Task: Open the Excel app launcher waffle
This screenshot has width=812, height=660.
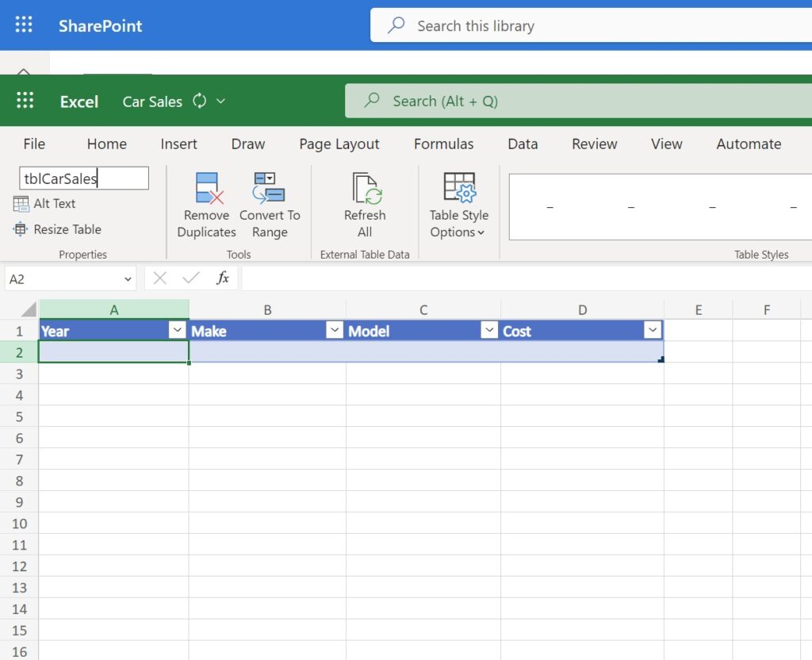Action: click(25, 102)
